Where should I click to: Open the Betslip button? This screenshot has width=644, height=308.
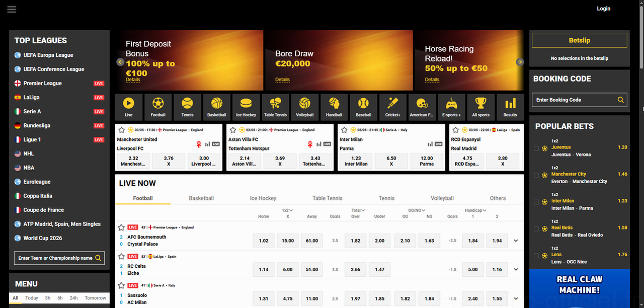pyautogui.click(x=580, y=40)
